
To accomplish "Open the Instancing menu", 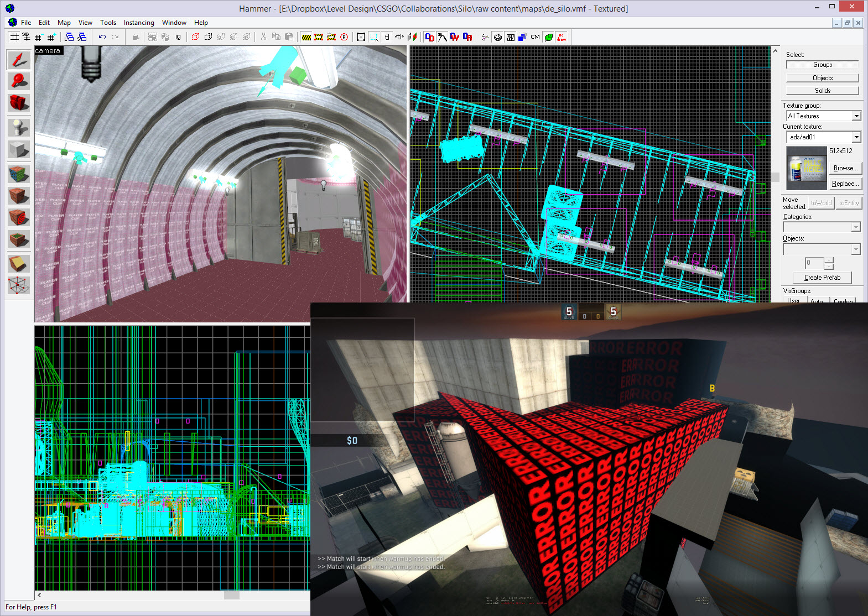I will pos(139,23).
